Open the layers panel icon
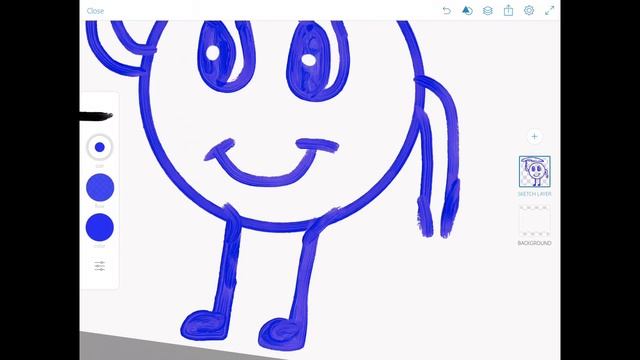 (487, 11)
